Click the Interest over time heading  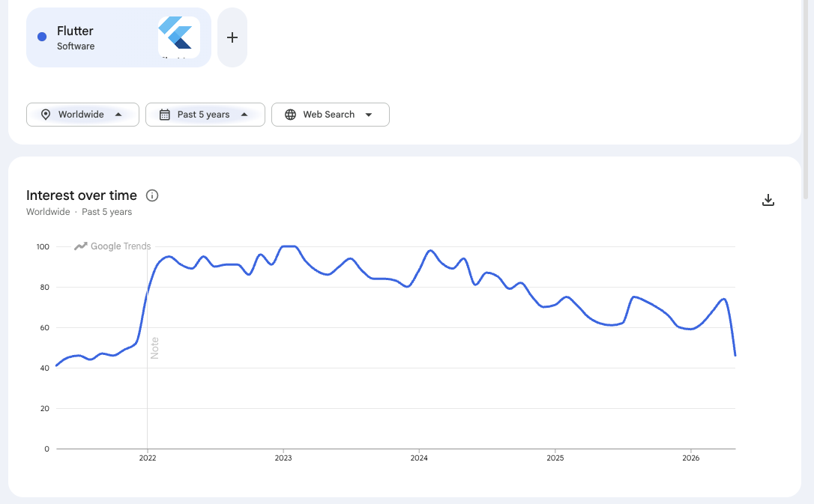(x=82, y=195)
